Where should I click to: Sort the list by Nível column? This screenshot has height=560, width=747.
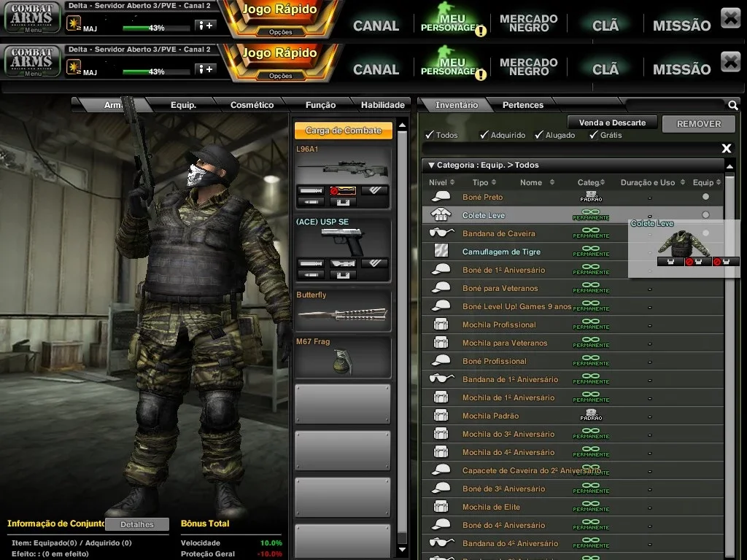click(441, 182)
